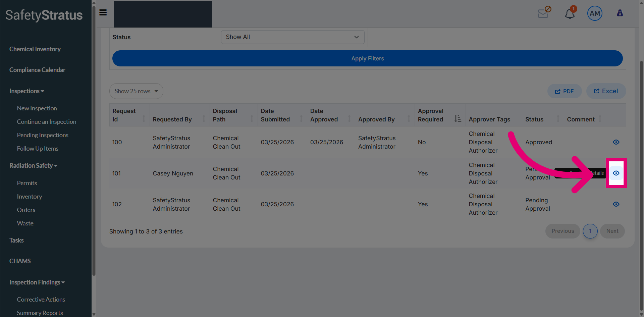Viewport: 644px width, 317px height.
Task: View details of request 101 eye icon
Action: (616, 173)
